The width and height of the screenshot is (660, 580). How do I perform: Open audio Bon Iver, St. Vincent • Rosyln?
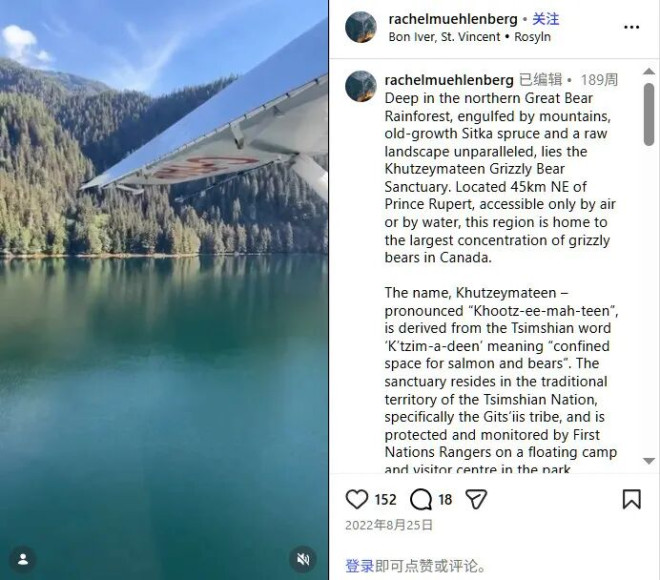(469, 37)
